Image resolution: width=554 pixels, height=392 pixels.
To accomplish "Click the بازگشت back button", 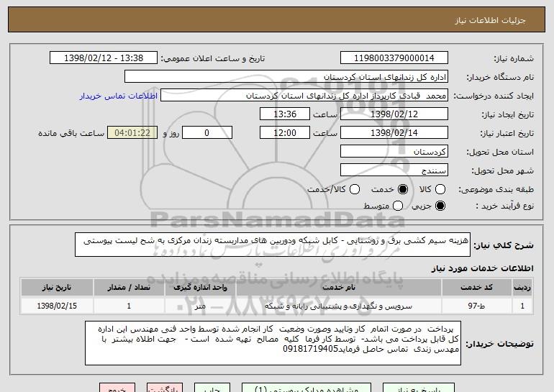I will point(165,388).
